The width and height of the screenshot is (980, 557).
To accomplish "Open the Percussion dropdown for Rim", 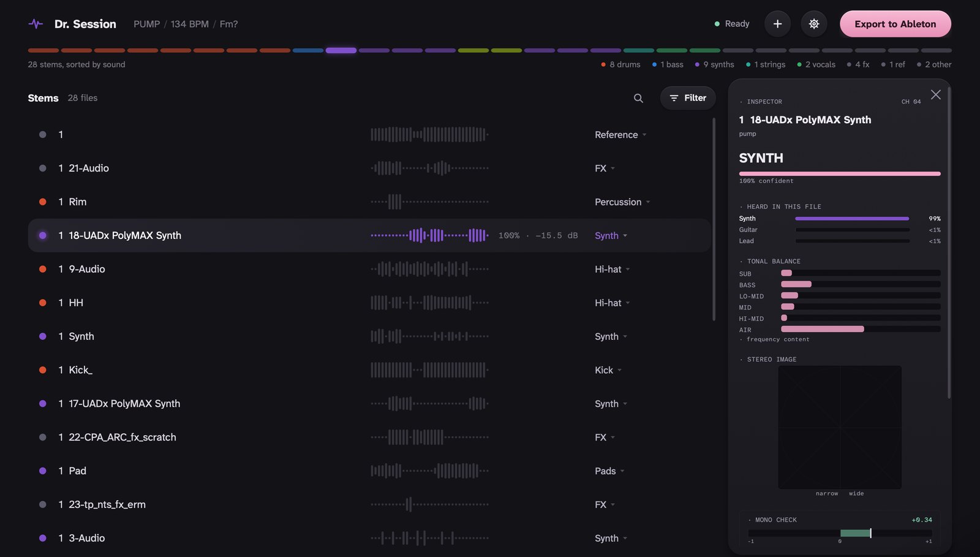I will (x=622, y=202).
